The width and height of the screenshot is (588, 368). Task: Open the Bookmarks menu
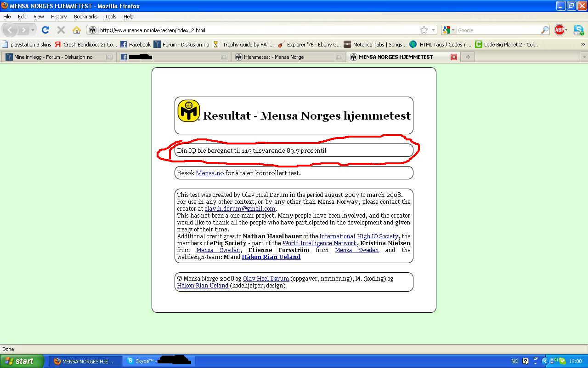(85, 17)
